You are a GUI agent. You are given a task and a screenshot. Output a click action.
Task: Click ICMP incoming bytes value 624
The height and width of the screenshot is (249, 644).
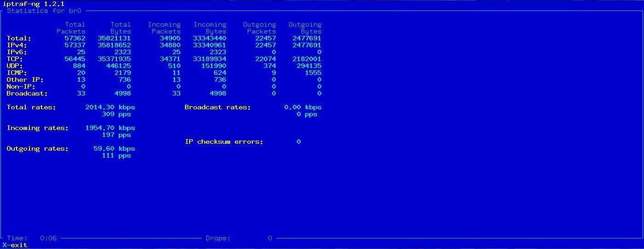(x=220, y=73)
